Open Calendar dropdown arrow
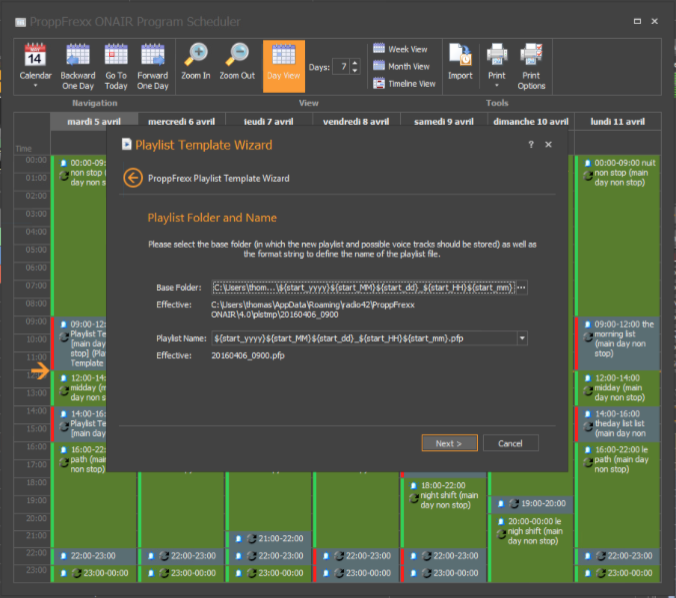The image size is (676, 598). (35, 86)
